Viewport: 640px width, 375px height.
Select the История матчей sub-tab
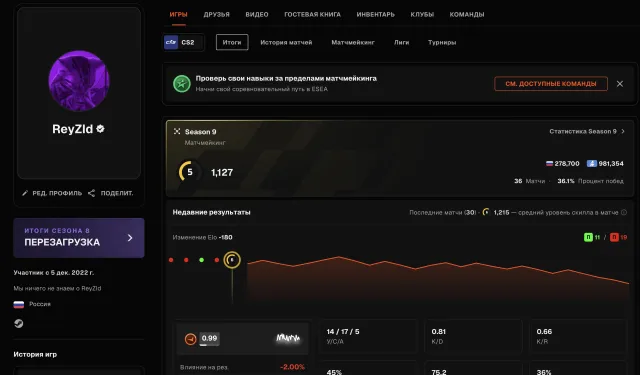(x=286, y=42)
